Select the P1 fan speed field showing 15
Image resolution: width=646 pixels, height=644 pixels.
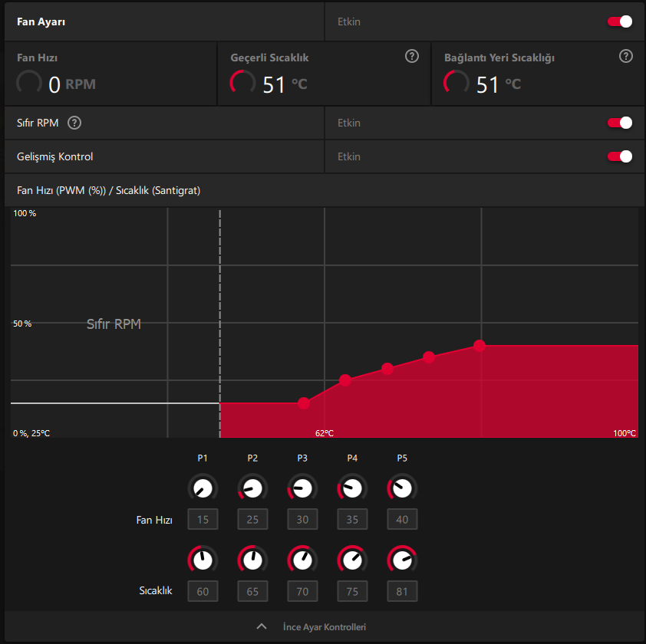(x=203, y=519)
